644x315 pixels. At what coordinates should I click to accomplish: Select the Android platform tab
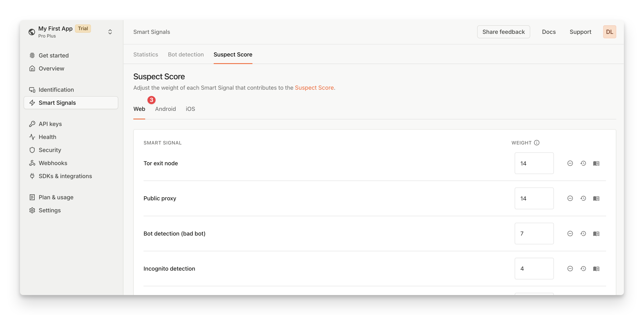coord(165,109)
